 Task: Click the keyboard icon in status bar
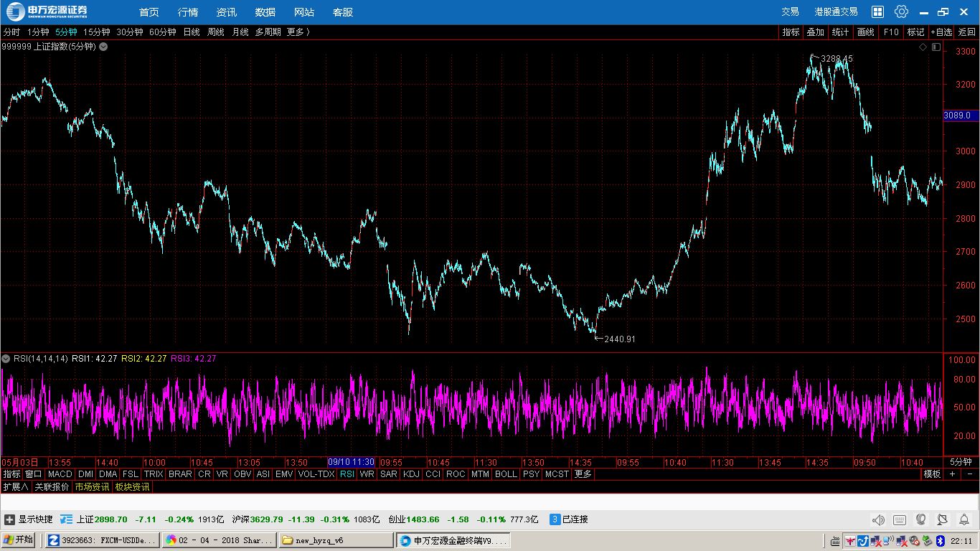click(x=900, y=519)
